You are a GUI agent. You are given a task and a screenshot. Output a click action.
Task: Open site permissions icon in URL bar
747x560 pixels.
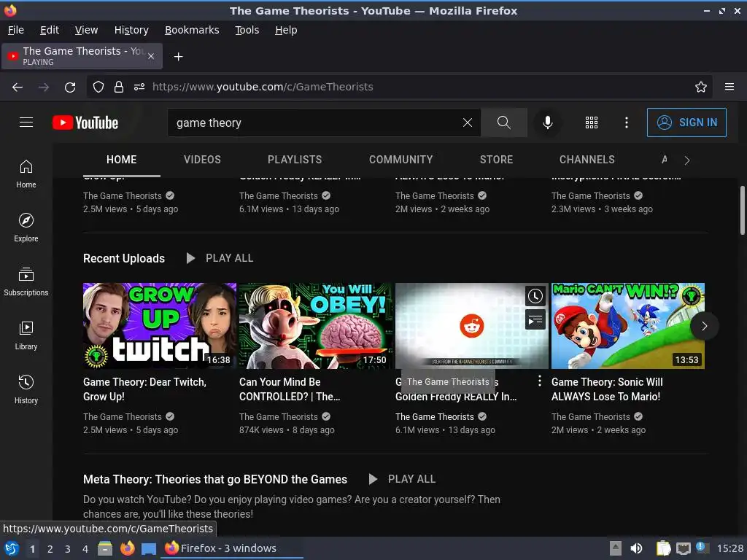point(139,87)
